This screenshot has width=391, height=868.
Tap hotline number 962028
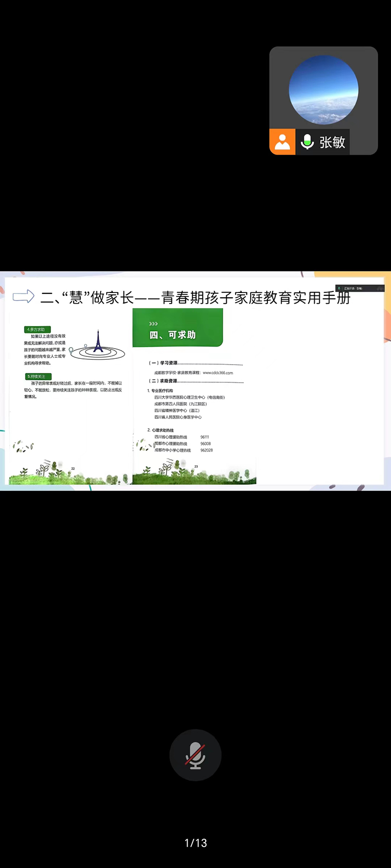(206, 450)
